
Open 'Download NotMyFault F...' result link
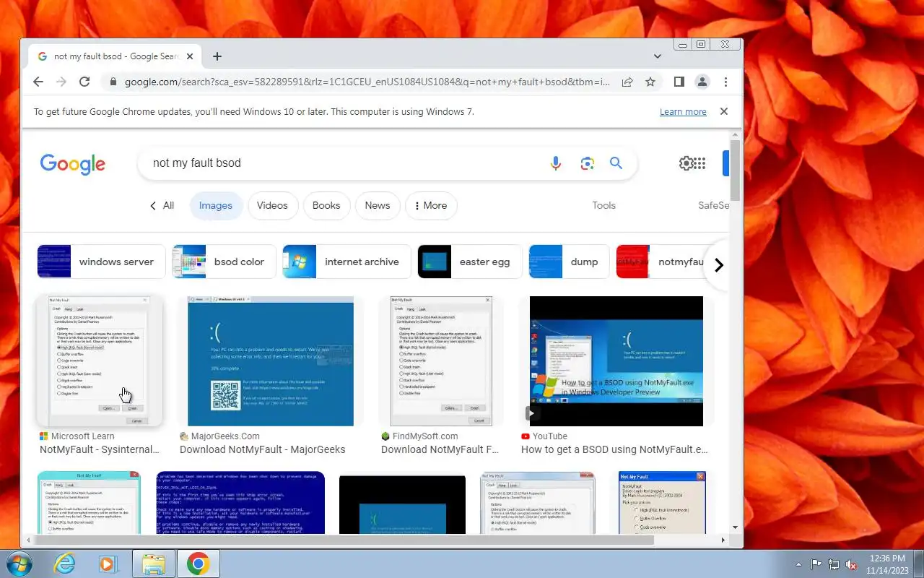(x=440, y=449)
